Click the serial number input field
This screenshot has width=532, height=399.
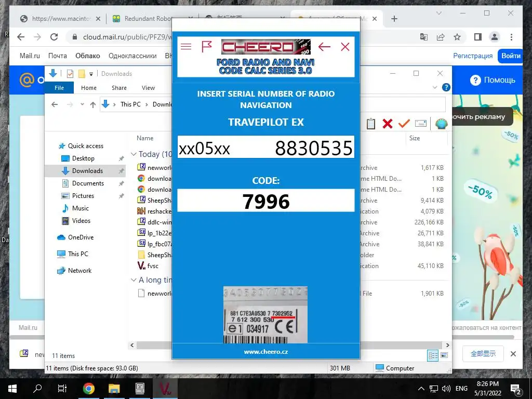[265, 147]
